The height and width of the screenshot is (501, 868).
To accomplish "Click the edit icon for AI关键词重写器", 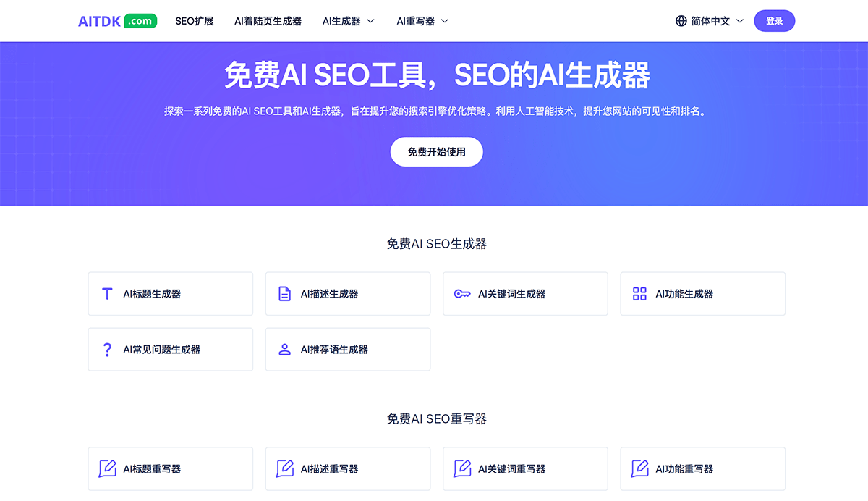I will coord(462,468).
